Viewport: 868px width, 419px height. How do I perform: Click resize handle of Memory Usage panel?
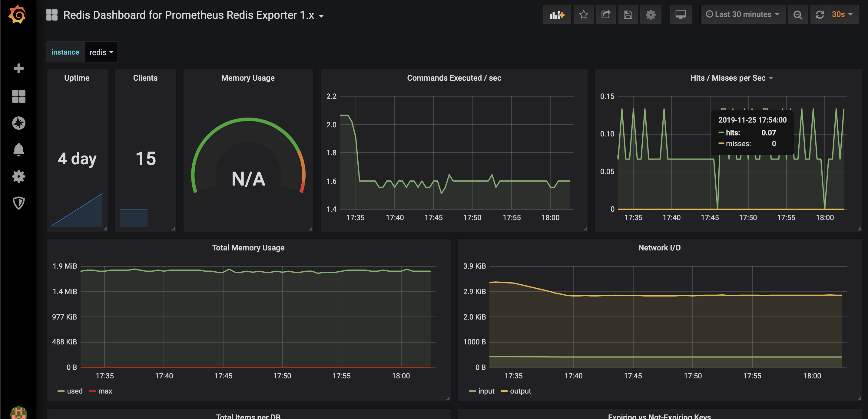click(x=310, y=229)
